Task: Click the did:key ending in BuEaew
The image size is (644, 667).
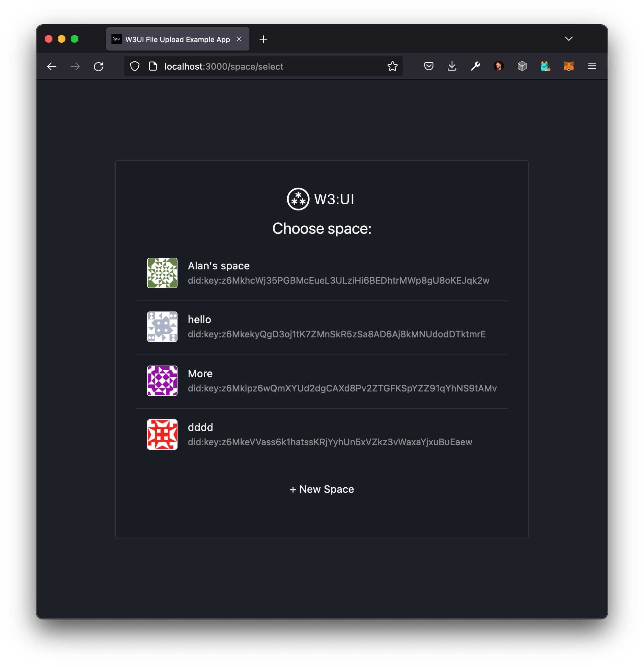Action: pyautogui.click(x=330, y=442)
